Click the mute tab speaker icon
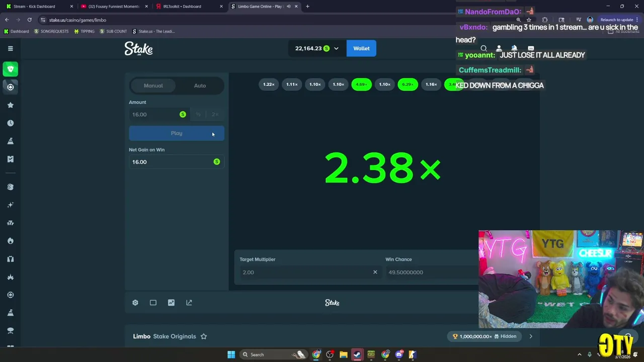 pyautogui.click(x=288, y=7)
